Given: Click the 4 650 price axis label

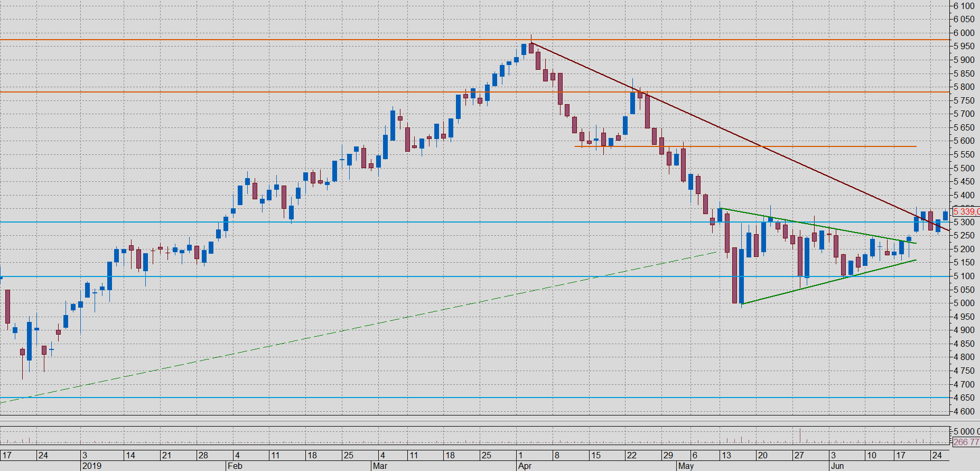Looking at the screenshot, I should coord(964,398).
